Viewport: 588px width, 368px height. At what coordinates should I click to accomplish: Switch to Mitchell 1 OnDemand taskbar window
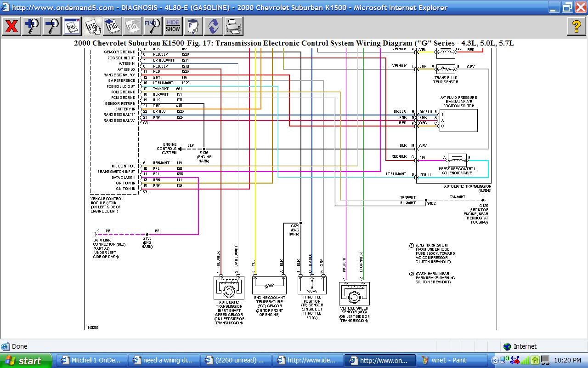pyautogui.click(x=91, y=361)
